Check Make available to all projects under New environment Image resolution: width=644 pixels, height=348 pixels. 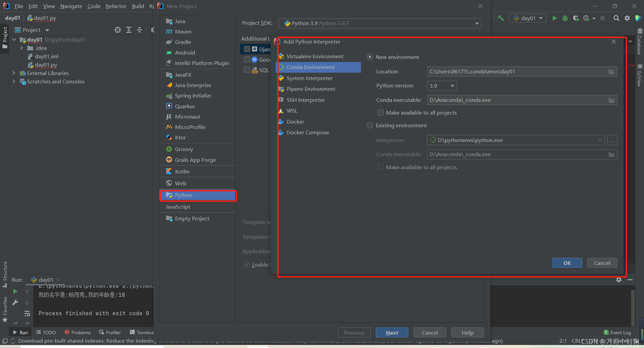coord(380,113)
